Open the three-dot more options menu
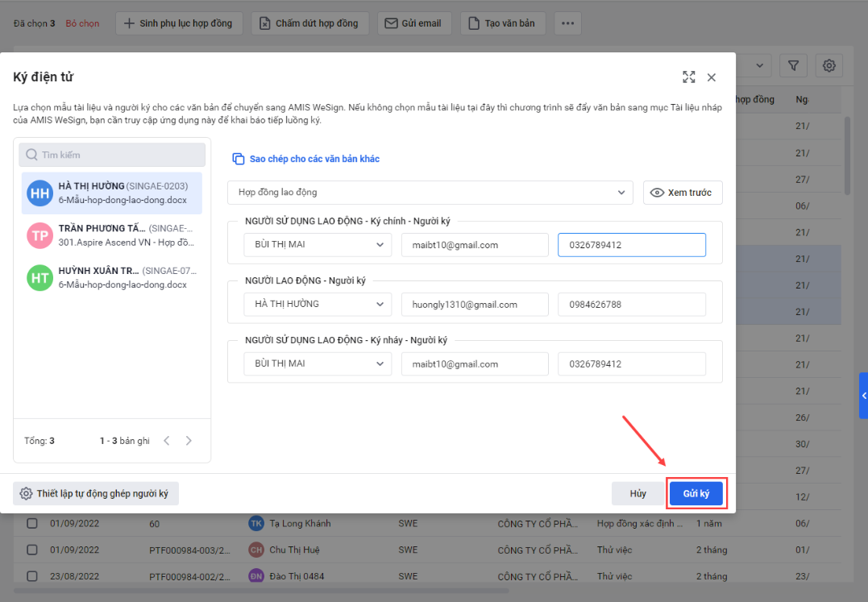The image size is (868, 602). coord(567,23)
